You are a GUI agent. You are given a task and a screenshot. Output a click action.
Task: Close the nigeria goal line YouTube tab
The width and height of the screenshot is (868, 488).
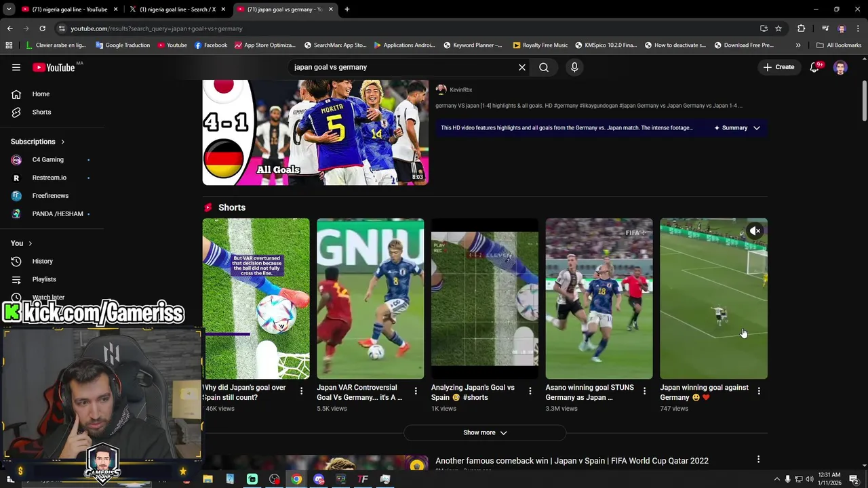(115, 9)
